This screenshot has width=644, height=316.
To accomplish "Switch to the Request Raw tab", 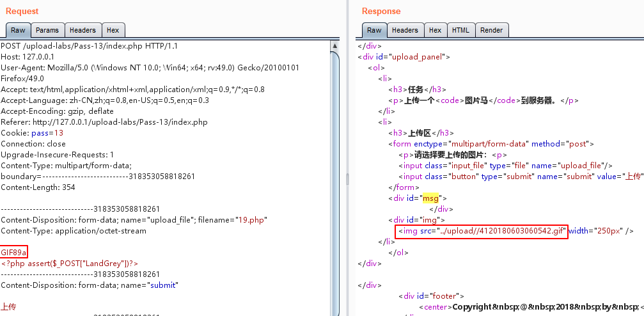I will click(x=18, y=30).
